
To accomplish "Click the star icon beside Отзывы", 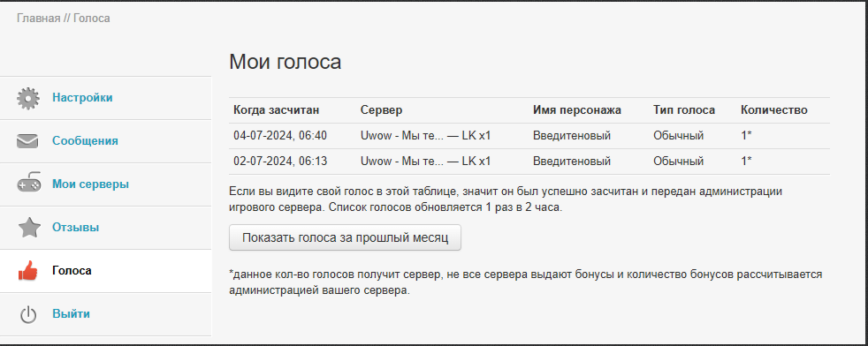I will (29, 227).
